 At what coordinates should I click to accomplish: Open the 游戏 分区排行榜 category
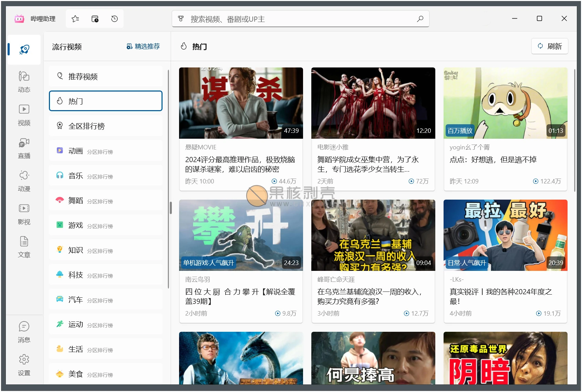105,225
